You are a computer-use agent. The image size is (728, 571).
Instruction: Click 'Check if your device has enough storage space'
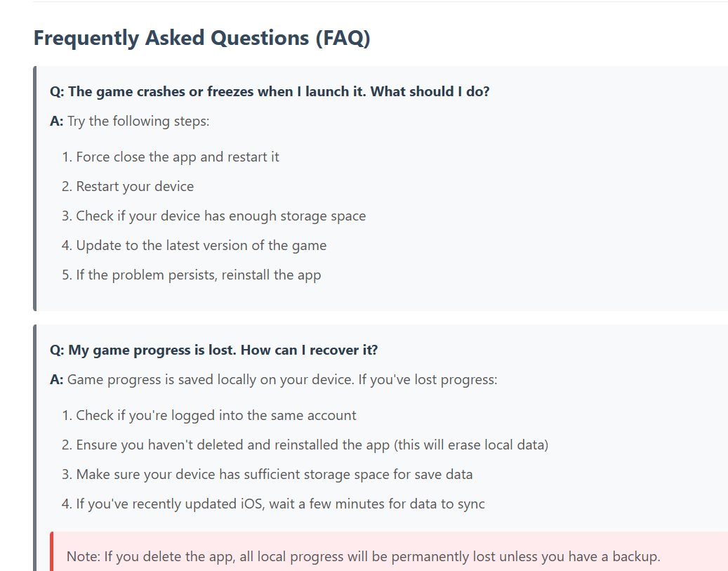point(221,216)
